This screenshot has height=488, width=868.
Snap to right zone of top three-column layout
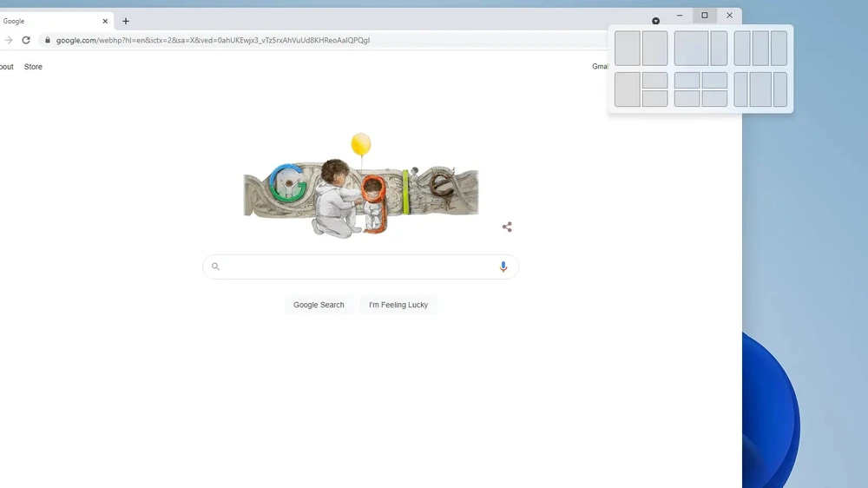coord(779,48)
